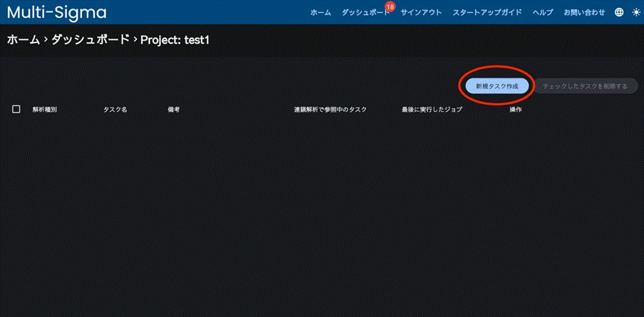Select サインアウト in the top menu
The image size is (644, 317).
(x=421, y=13)
